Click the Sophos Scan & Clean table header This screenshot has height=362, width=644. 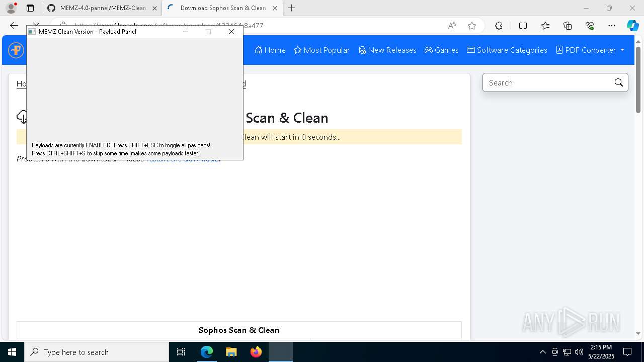(239, 330)
